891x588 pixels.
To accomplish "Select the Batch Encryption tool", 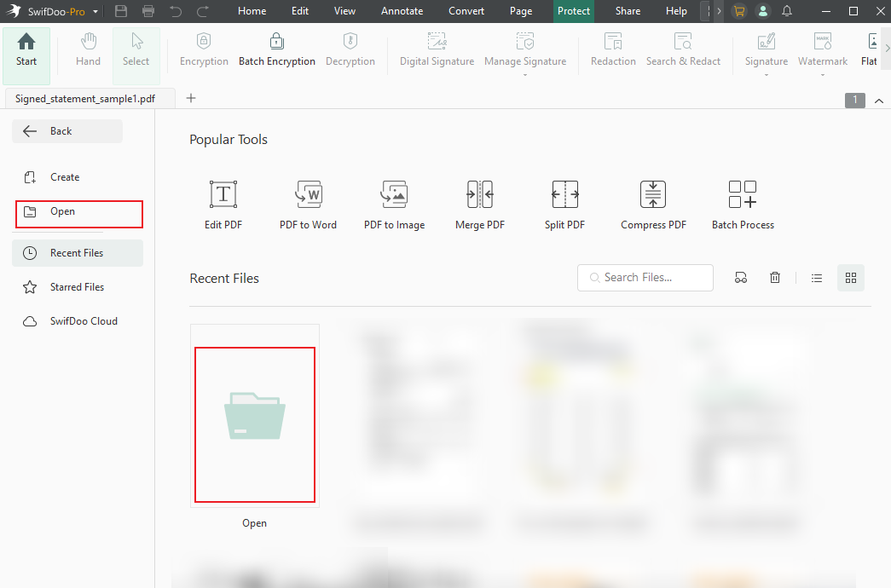I will pos(277,49).
